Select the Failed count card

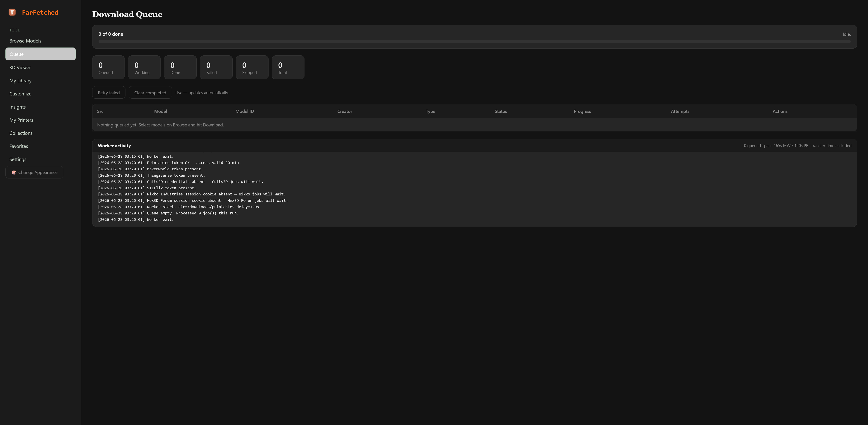(x=216, y=67)
